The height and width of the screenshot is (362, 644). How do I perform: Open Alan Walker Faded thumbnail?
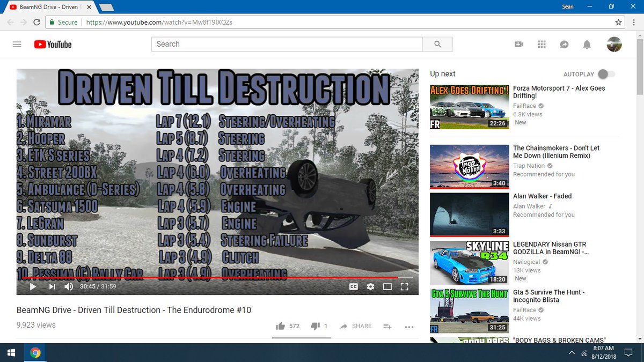[470, 214]
